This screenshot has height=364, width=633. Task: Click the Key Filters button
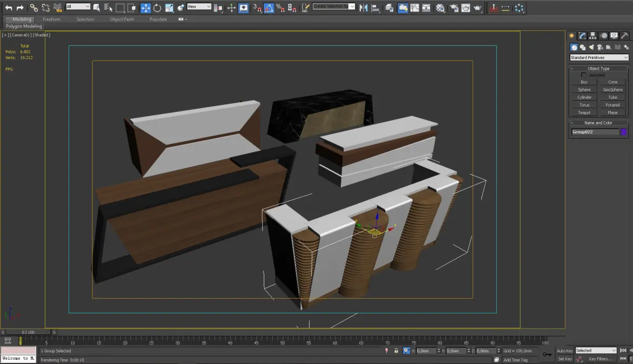(600, 359)
